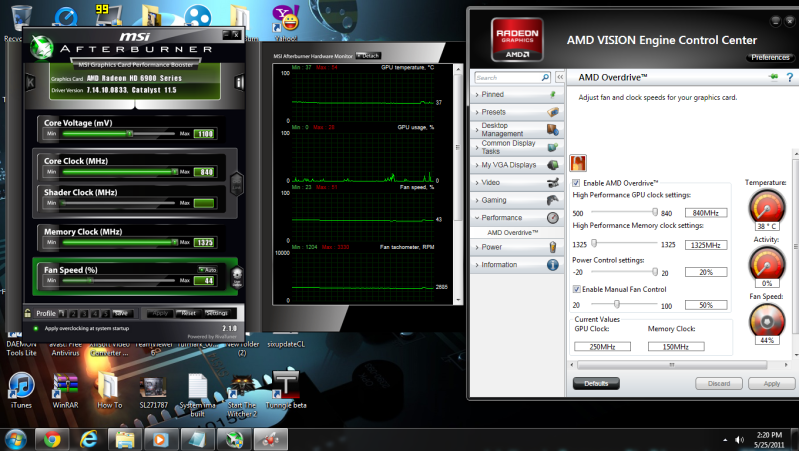The width and height of the screenshot is (799, 451).
Task: Open Start The Witcher 2 shortcut
Action: (242, 395)
